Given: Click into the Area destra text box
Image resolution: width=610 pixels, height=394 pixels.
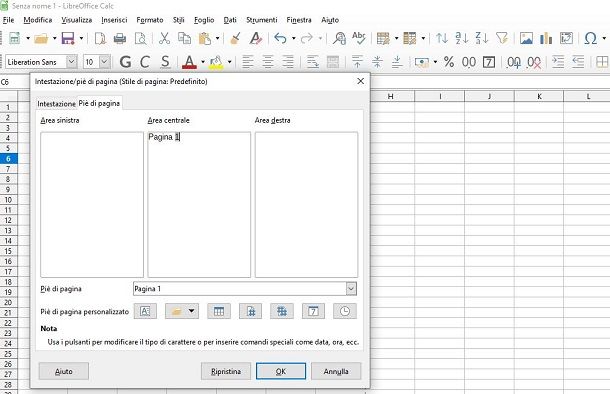Looking at the screenshot, I should pyautogui.click(x=307, y=205).
